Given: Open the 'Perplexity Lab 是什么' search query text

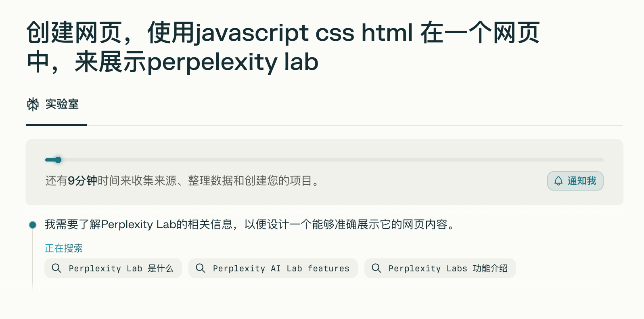Looking at the screenshot, I should (x=121, y=269).
